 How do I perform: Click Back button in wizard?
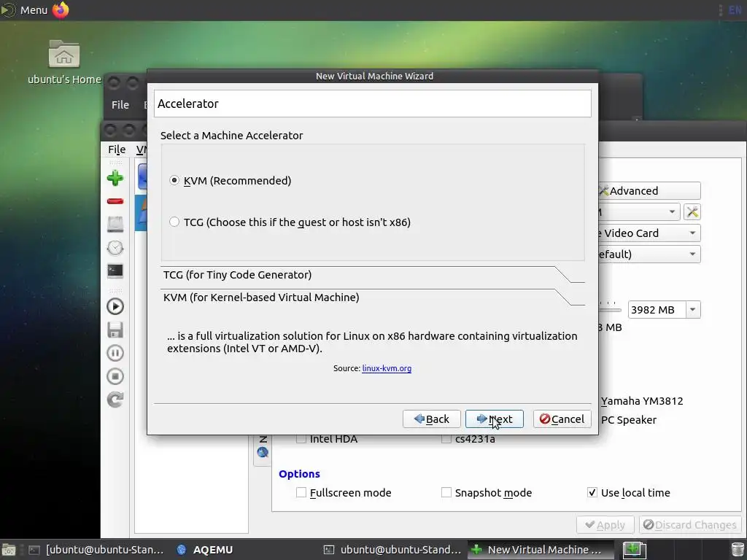[432, 419]
